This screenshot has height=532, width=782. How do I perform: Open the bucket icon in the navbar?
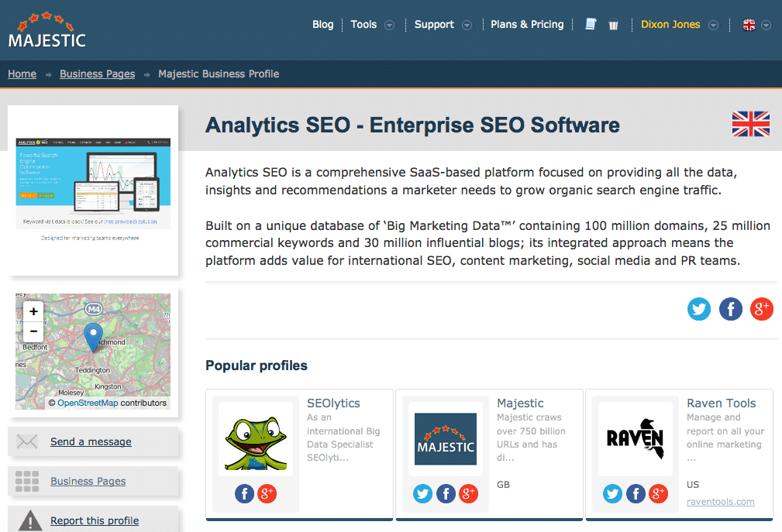(x=613, y=25)
